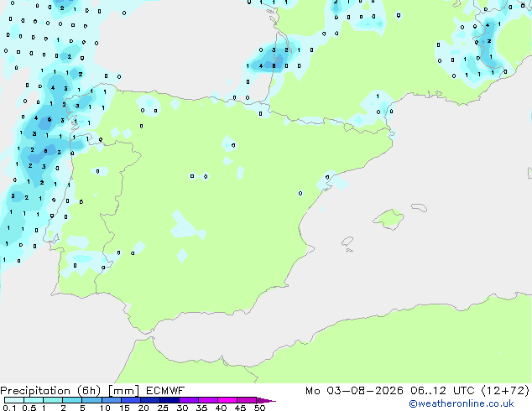Click the 0.5–1 mm legend color swatch
Screen dimensions: 532x411
click(34, 400)
